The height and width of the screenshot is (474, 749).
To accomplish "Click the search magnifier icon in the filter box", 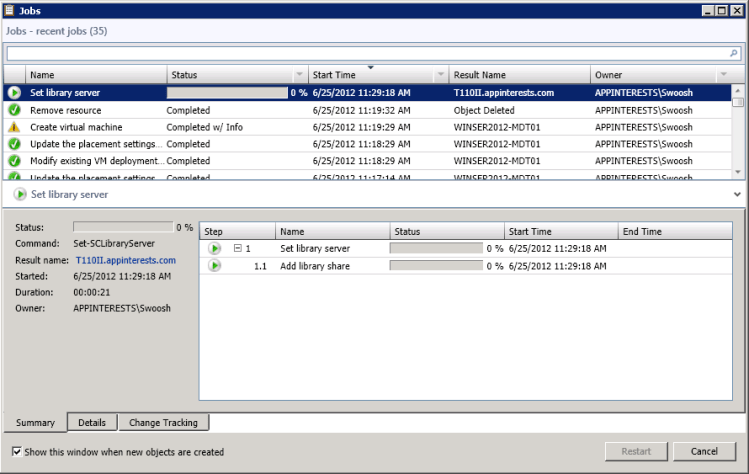I will (x=735, y=52).
